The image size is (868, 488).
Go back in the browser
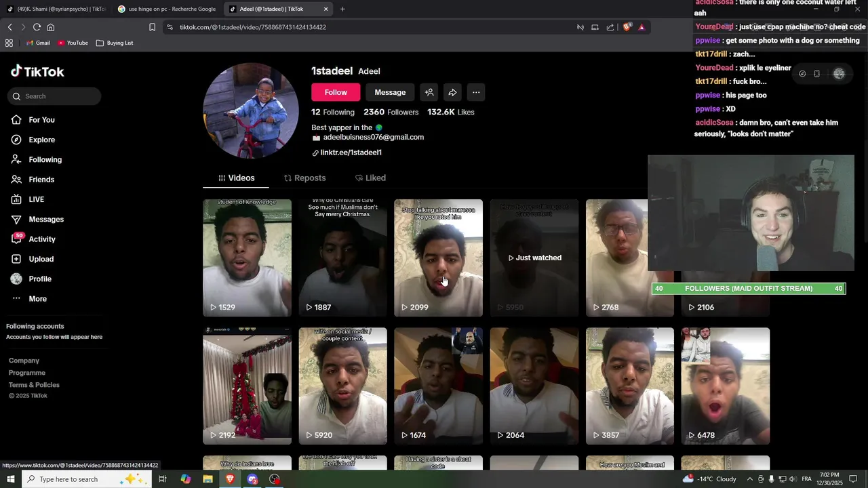point(9,27)
